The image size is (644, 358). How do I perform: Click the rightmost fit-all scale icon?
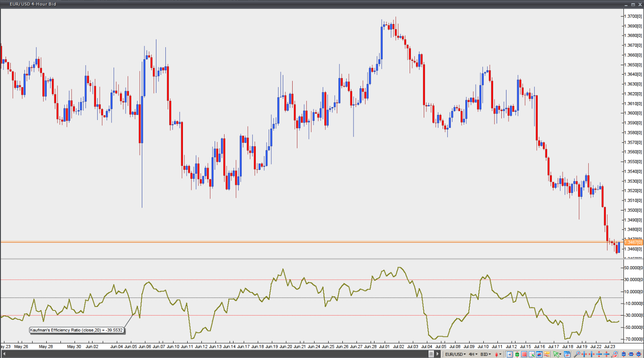[x=638, y=354]
